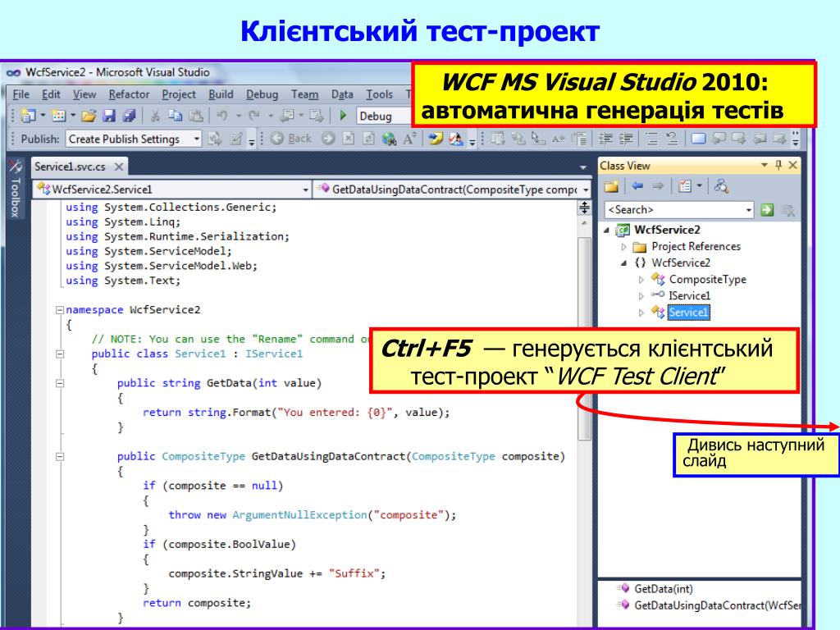Click the Next Bookmark icon
Screen dimensions: 840x630
[739, 139]
